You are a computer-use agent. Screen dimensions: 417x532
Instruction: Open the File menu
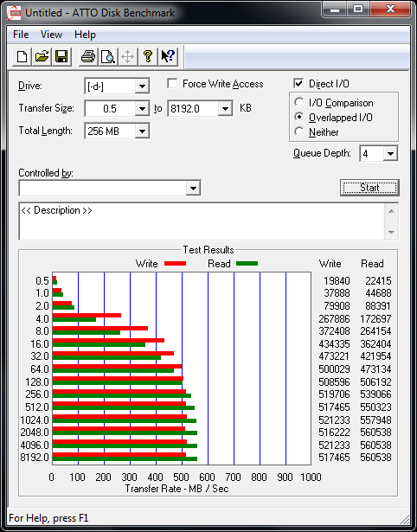[x=21, y=35]
